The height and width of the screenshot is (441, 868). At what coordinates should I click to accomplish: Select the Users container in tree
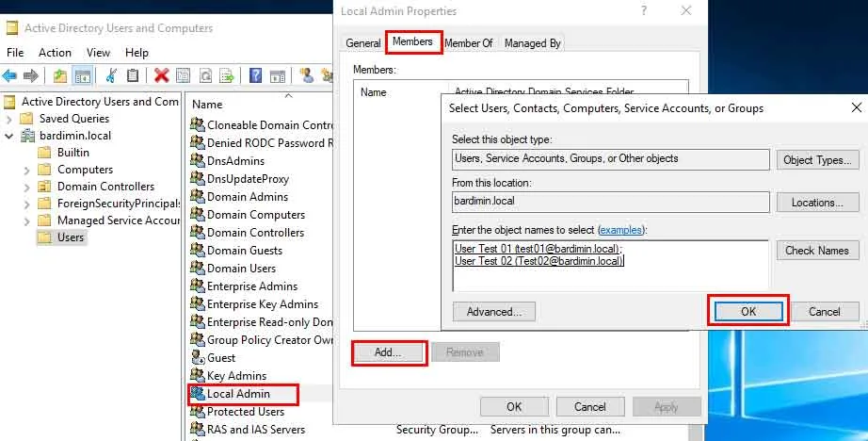point(71,237)
